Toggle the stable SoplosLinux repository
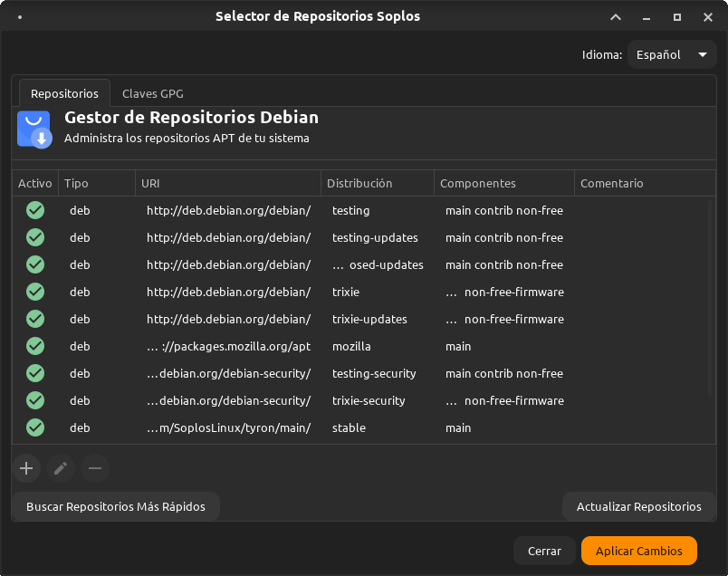The width and height of the screenshot is (728, 576). (34, 427)
